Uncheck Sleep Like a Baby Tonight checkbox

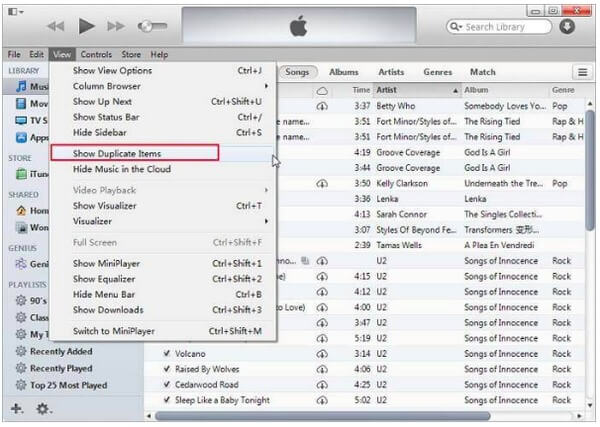pos(166,400)
